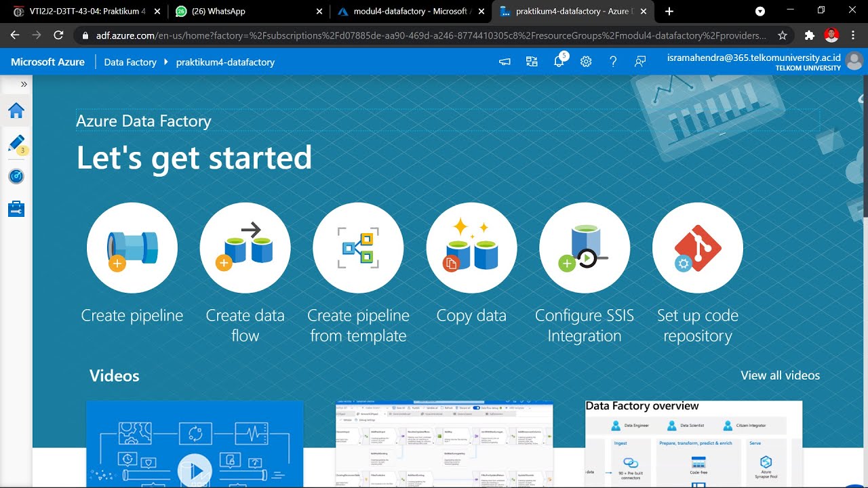
Task: Open switch Data Factory icon
Action: [x=532, y=62]
